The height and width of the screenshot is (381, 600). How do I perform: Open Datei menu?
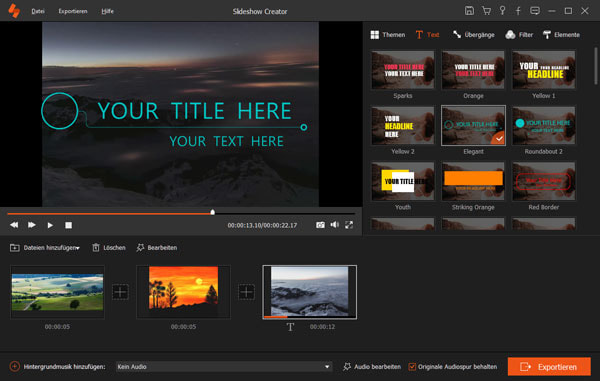coord(38,11)
